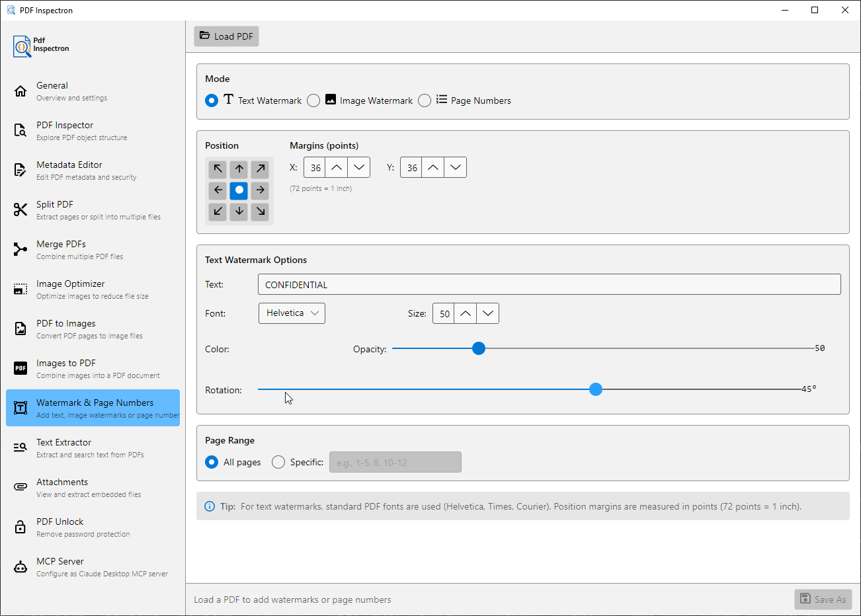Decrease the font size value

tap(487, 313)
